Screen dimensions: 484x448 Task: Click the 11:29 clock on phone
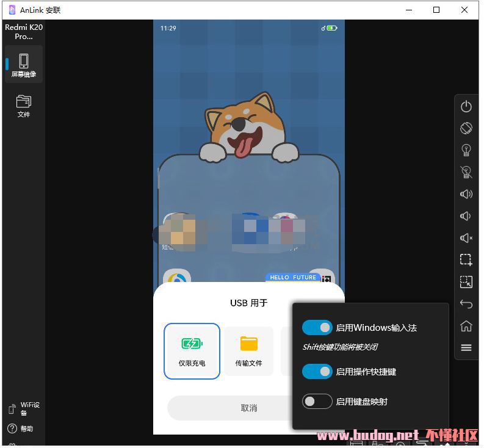168,28
